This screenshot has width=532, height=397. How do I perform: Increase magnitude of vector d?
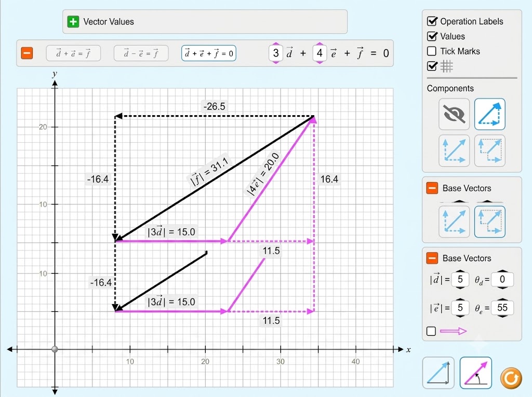(460, 271)
